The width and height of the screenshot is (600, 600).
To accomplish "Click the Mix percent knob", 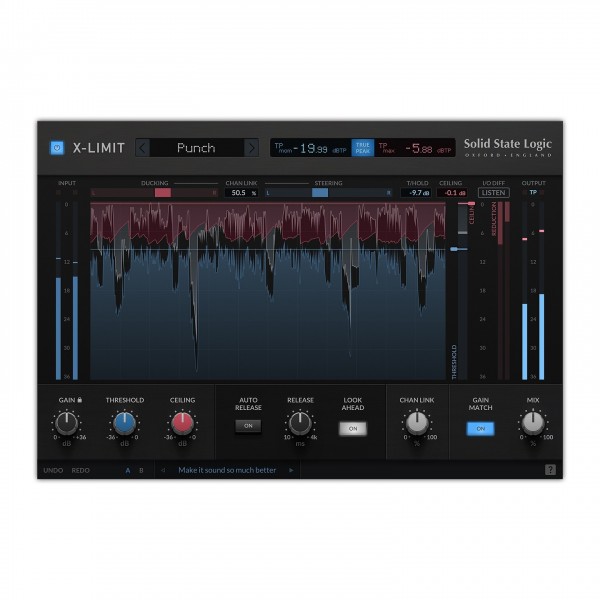I will pyautogui.click(x=533, y=423).
